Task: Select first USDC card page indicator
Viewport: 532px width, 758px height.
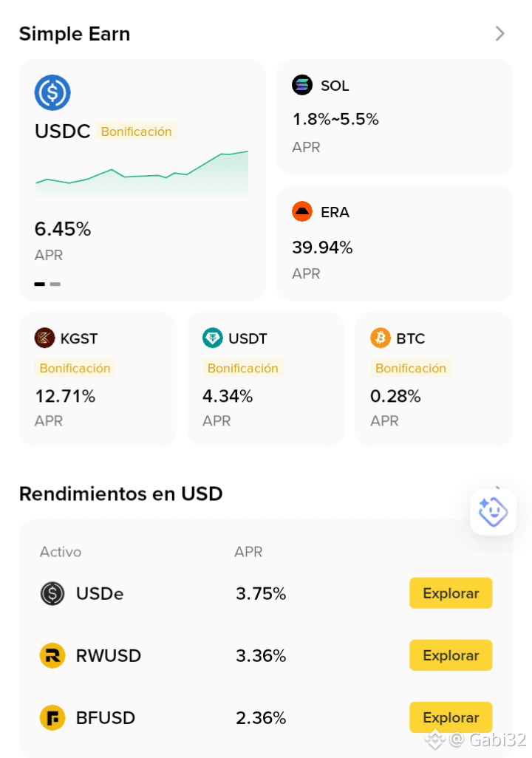Action: coord(40,284)
